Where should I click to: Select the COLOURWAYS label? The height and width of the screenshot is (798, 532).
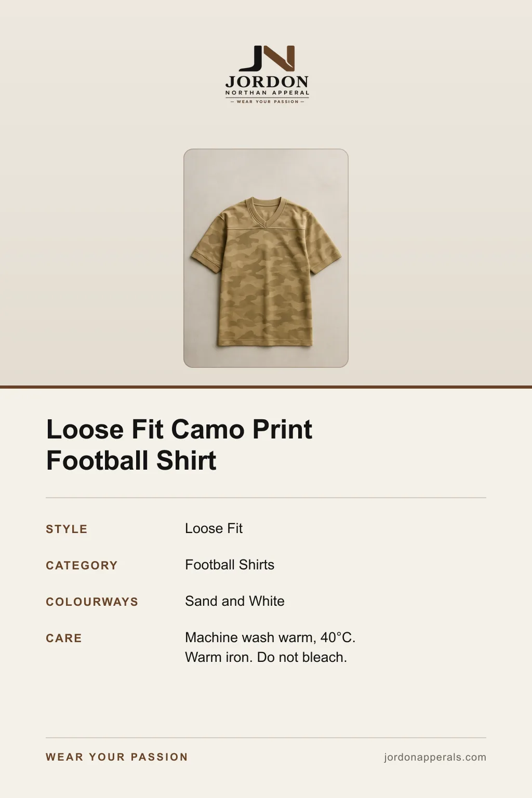click(92, 602)
